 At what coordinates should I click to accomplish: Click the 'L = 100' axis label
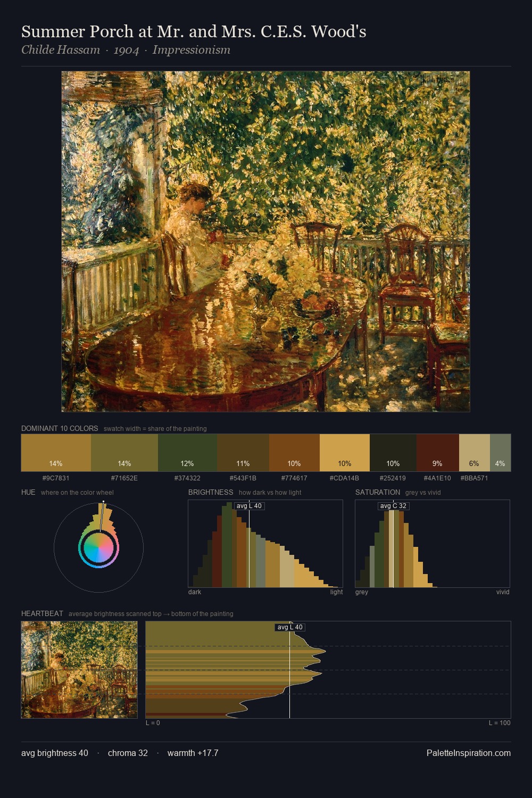coord(500,723)
